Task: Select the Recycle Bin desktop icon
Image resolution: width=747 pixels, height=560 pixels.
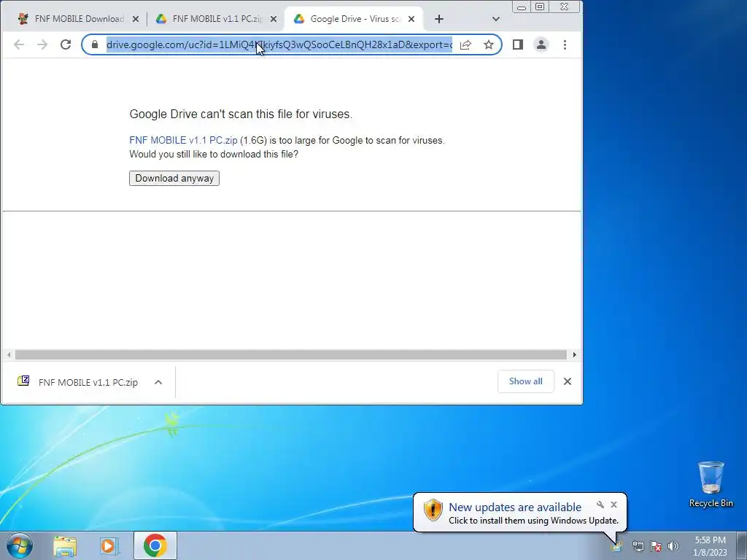Action: pos(711,484)
